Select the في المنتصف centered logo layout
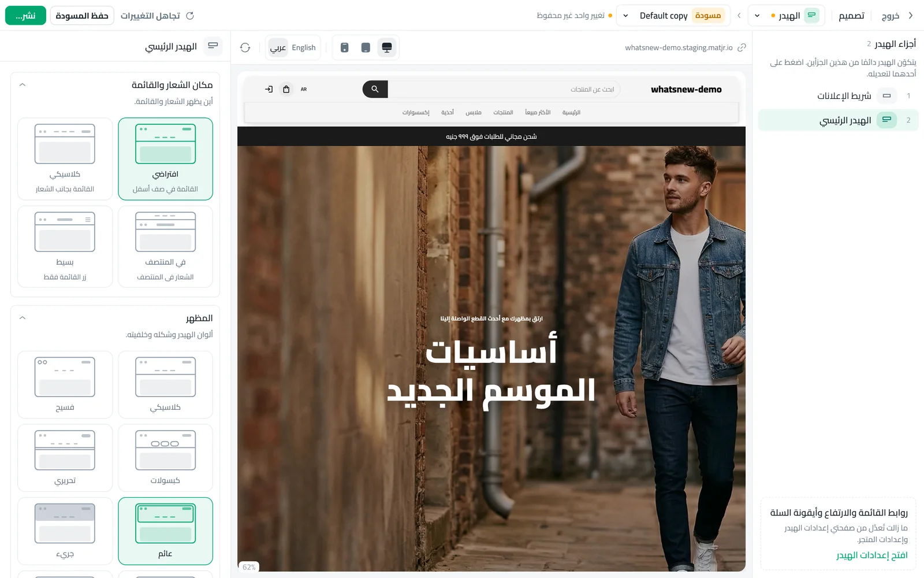 (165, 247)
